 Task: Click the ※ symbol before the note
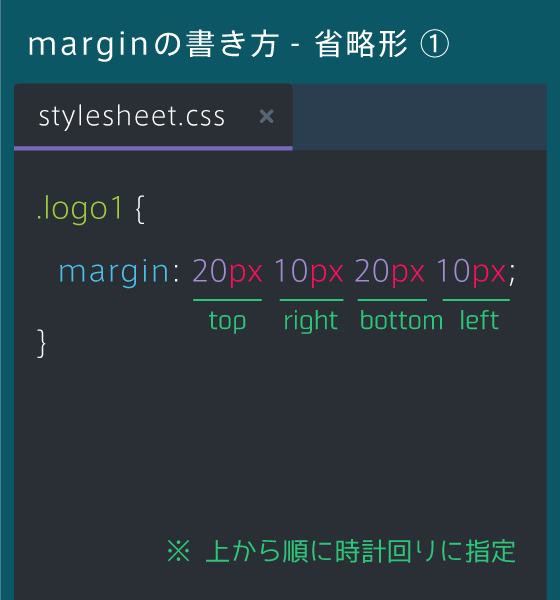(x=178, y=551)
